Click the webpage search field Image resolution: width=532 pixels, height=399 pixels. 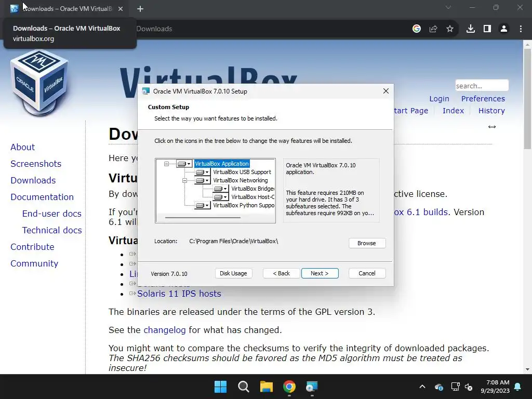[482, 86]
